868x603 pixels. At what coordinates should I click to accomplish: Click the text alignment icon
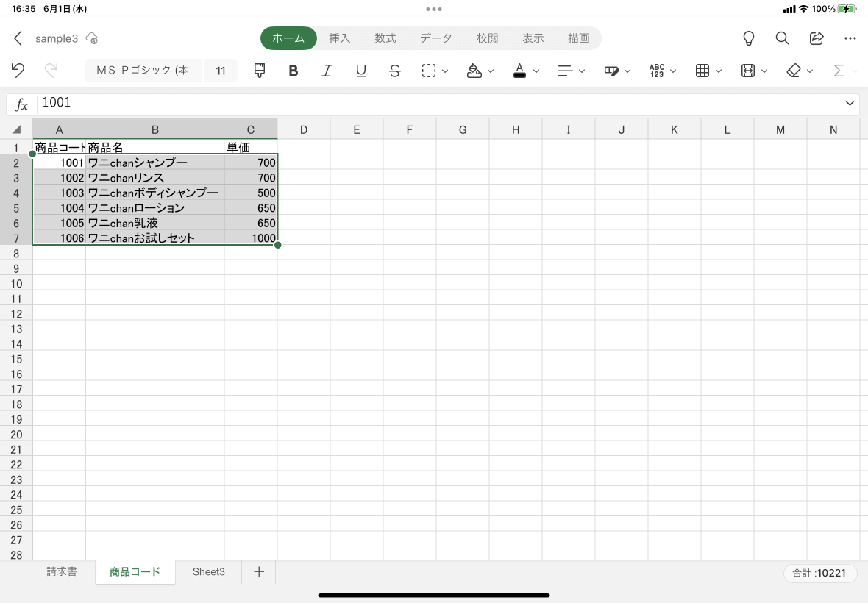pyautogui.click(x=565, y=71)
